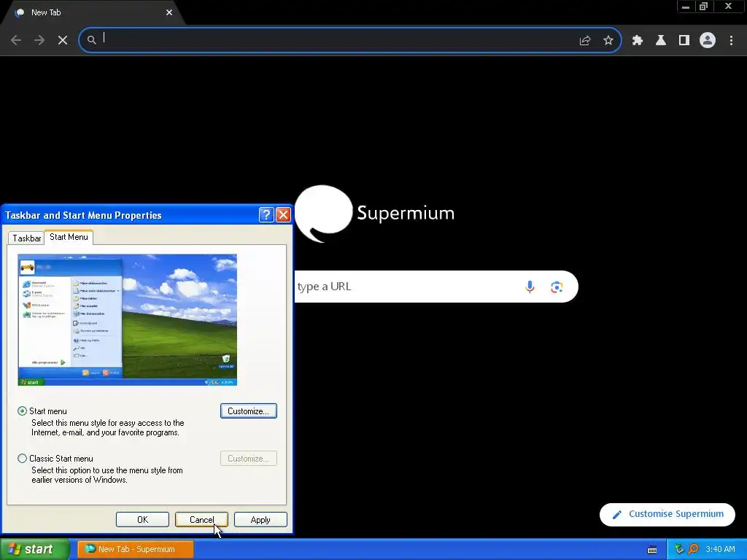Minimize the Supermium browser window
This screenshot has height=560, width=747.
(686, 7)
